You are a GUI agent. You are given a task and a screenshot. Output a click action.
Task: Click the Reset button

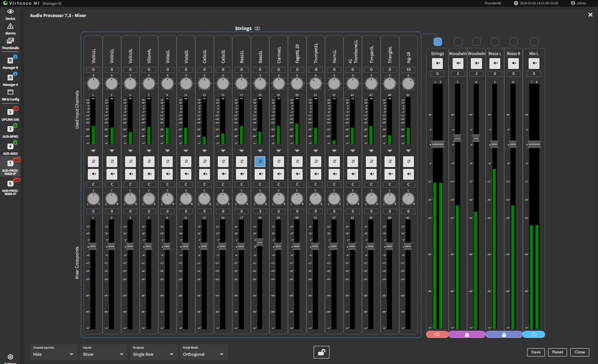point(557,352)
